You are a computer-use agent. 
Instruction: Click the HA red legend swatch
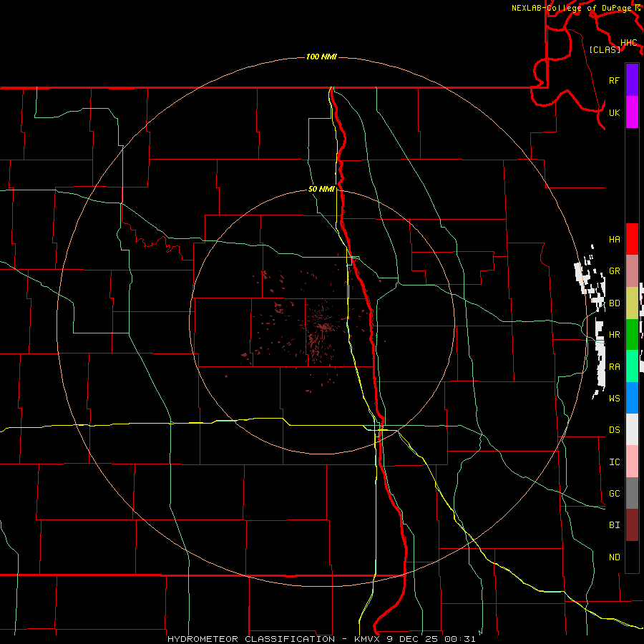point(632,239)
